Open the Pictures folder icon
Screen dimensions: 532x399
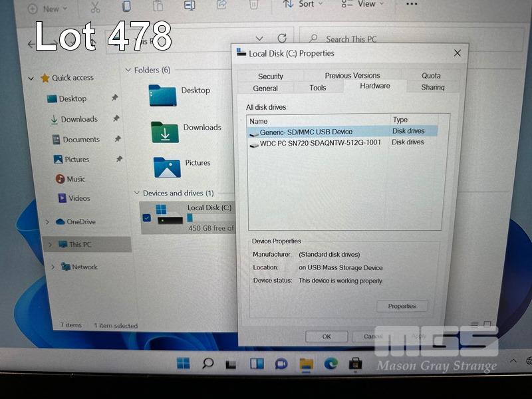(x=167, y=166)
